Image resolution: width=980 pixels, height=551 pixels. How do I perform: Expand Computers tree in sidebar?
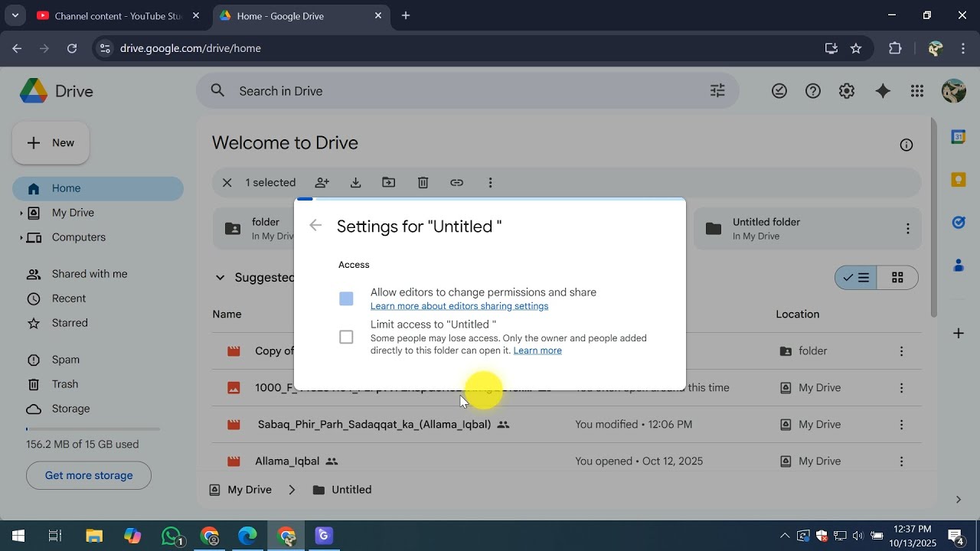(x=21, y=237)
